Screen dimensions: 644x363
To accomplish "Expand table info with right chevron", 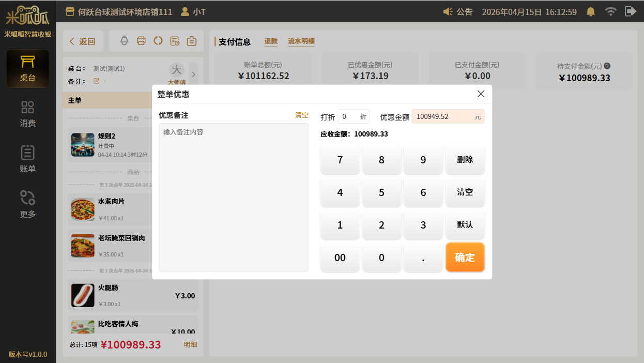I will pos(194,74).
